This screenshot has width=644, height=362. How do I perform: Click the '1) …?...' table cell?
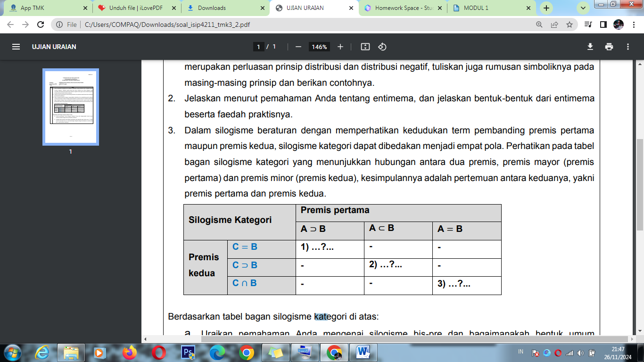(x=330, y=249)
